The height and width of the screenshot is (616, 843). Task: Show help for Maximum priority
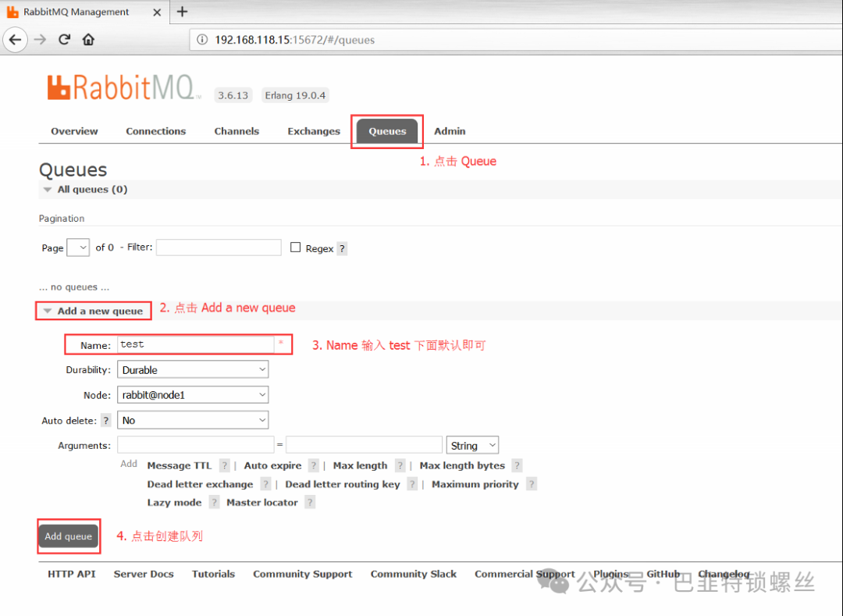[x=532, y=484]
